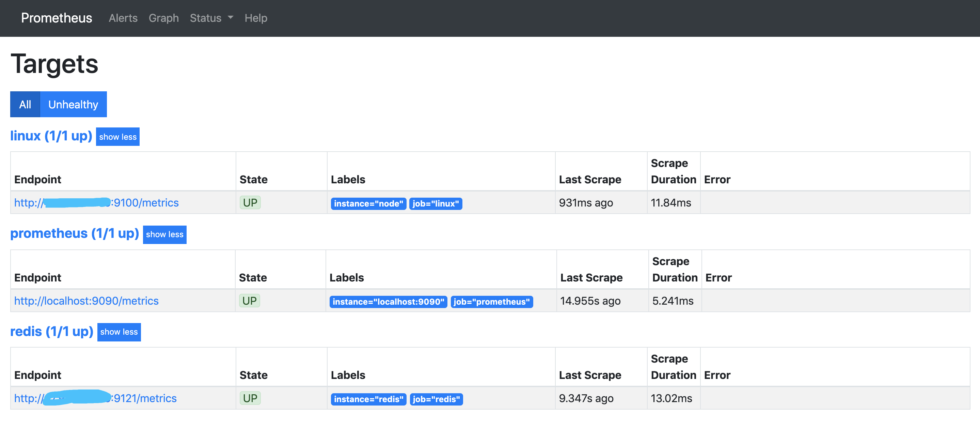Open the Graph page
Image resolution: width=980 pixels, height=443 pixels.
point(163,18)
